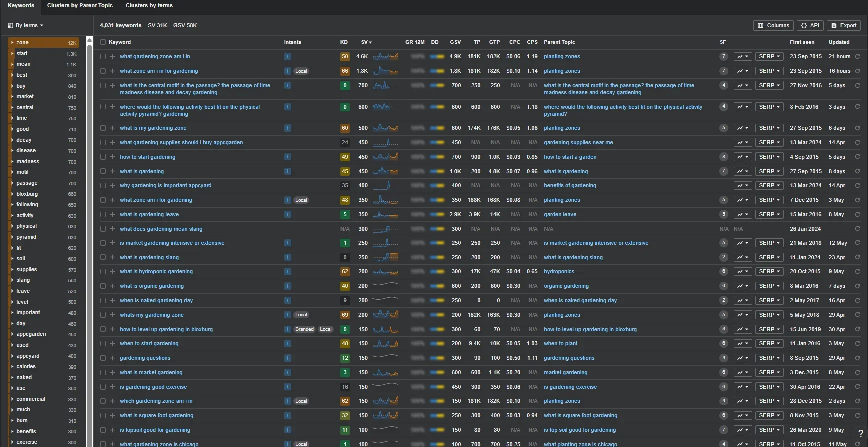The width and height of the screenshot is (868, 447).
Task: Sort by the SV column header
Action: pos(366,42)
